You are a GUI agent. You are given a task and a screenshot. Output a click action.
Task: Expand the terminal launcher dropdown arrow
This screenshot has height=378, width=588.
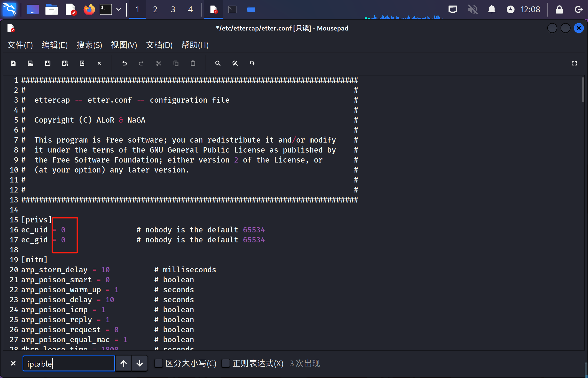119,9
